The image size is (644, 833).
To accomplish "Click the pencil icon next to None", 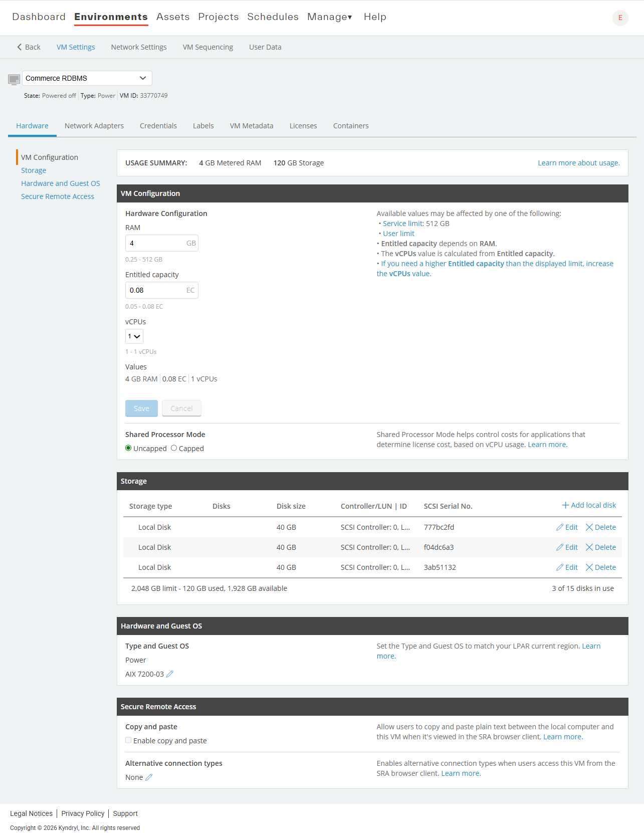I will (x=149, y=777).
